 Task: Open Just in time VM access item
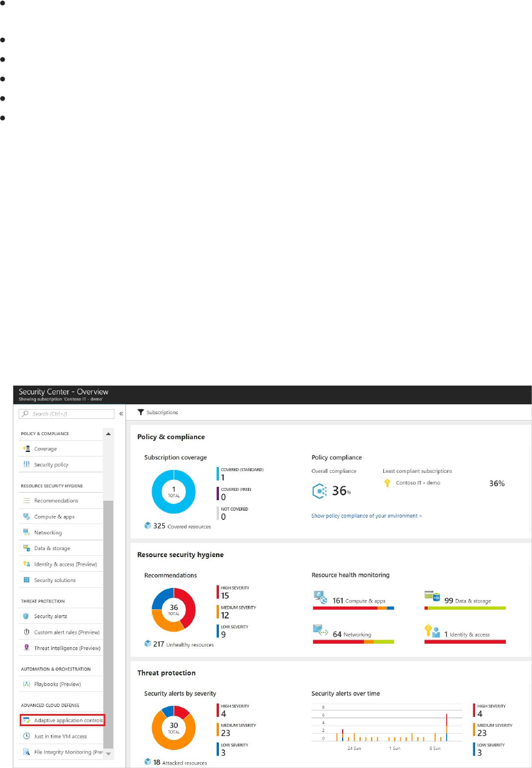tap(61, 736)
